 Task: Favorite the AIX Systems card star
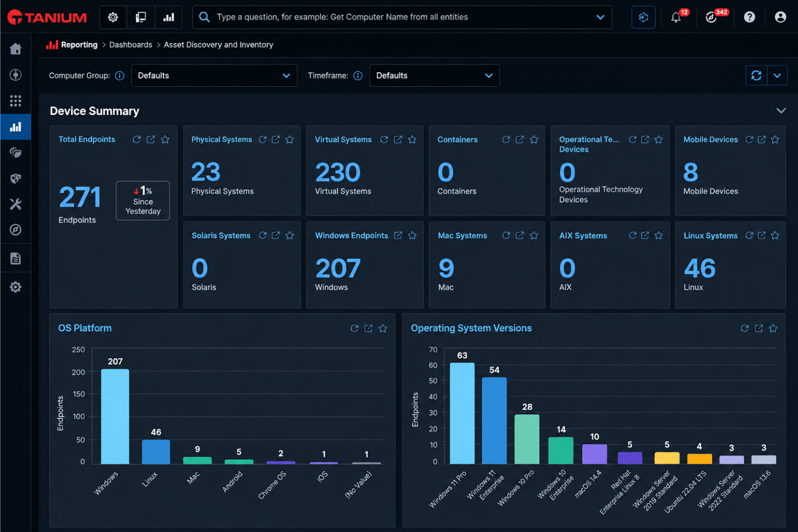tap(658, 236)
